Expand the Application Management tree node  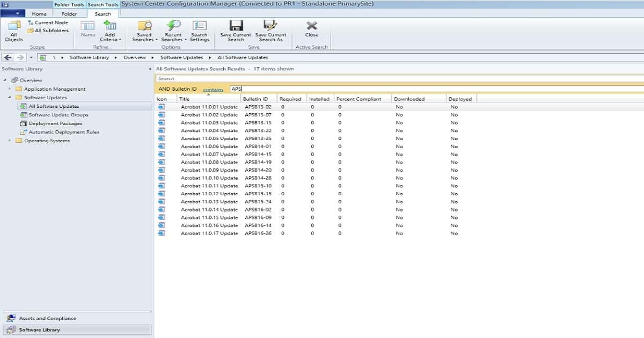9,89
